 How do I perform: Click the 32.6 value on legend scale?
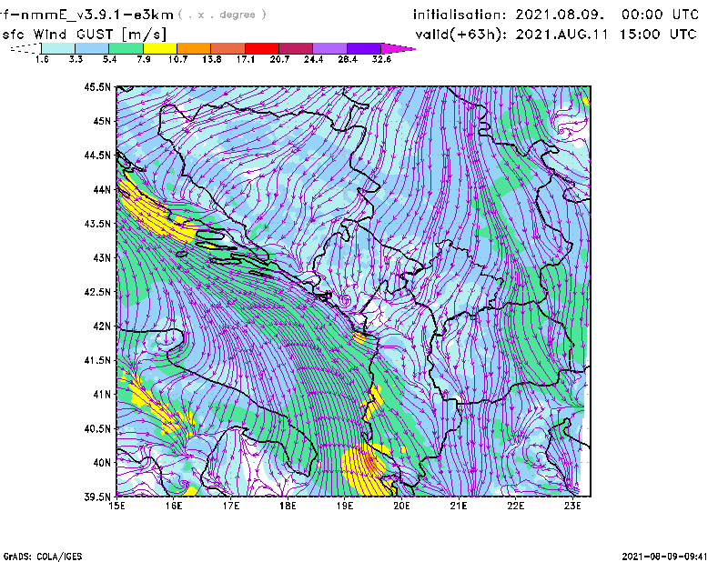(x=381, y=59)
